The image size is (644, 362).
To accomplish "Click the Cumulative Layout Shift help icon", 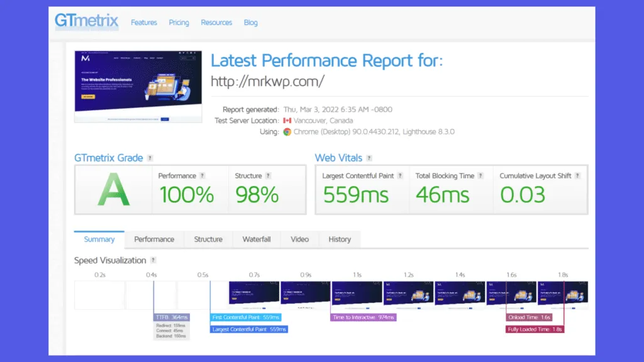I will pyautogui.click(x=577, y=176).
